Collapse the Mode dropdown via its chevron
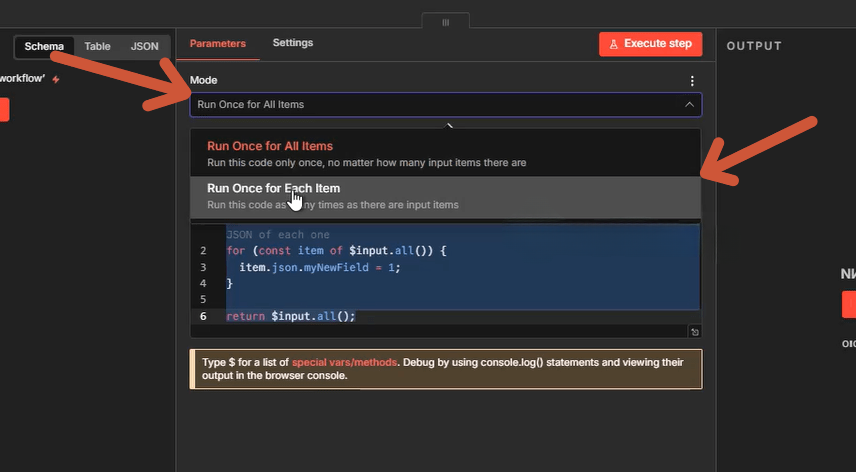 point(689,104)
